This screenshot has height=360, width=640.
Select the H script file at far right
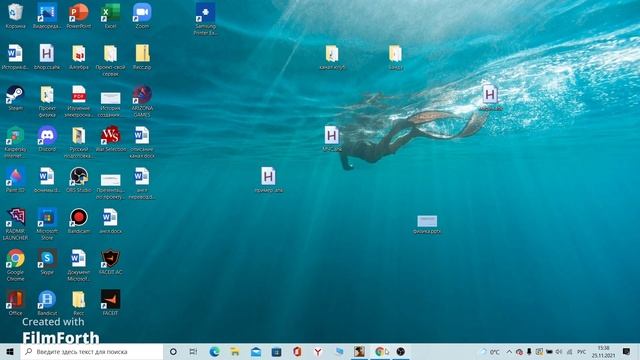490,98
